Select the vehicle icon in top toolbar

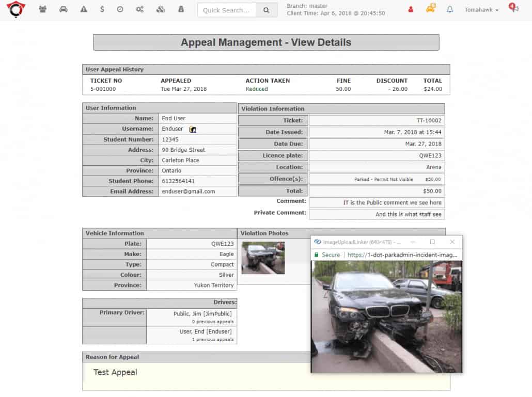[x=63, y=10]
